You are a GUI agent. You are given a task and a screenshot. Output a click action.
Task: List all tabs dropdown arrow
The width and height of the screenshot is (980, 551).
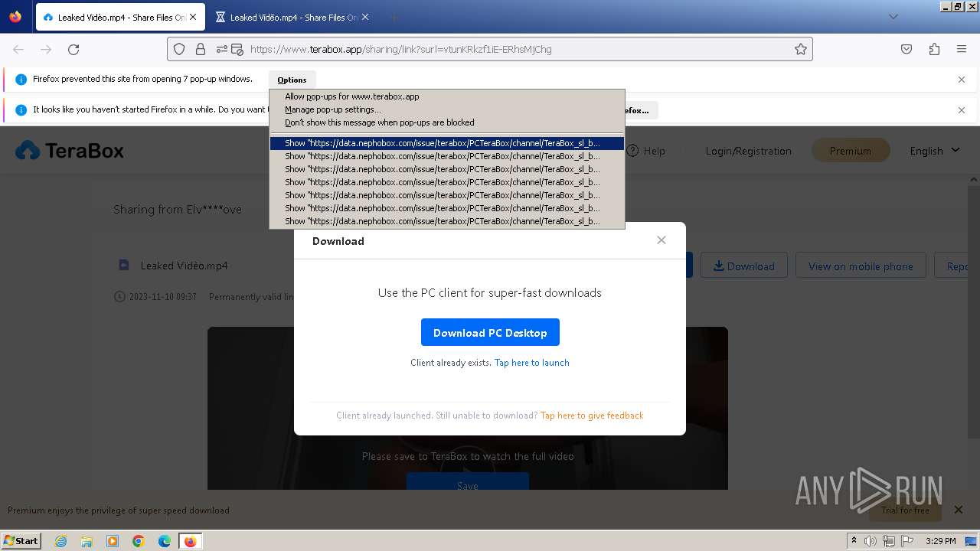click(x=893, y=17)
